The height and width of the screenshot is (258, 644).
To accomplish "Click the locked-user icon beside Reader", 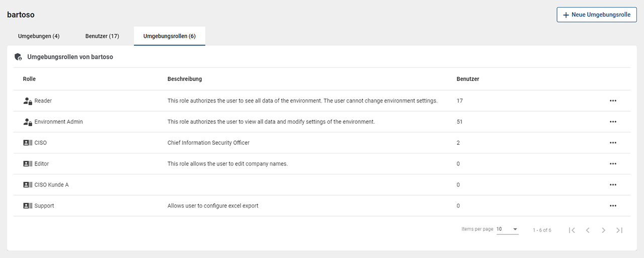I will 28,101.
